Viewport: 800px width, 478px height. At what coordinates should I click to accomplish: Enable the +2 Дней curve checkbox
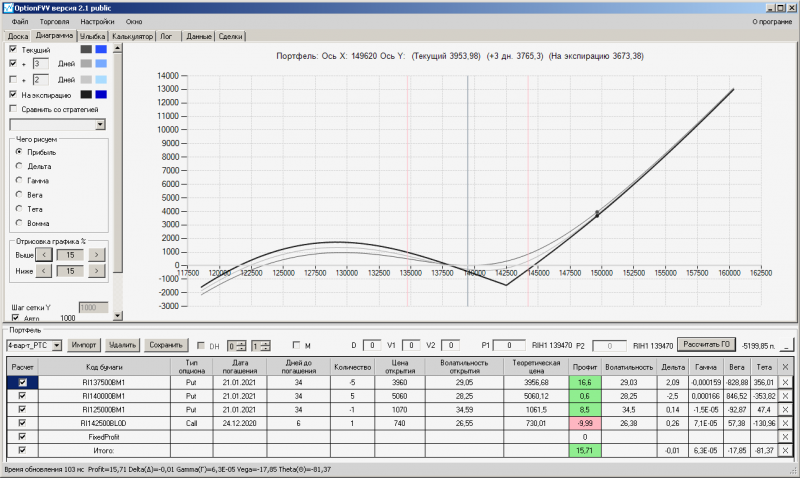pos(13,79)
